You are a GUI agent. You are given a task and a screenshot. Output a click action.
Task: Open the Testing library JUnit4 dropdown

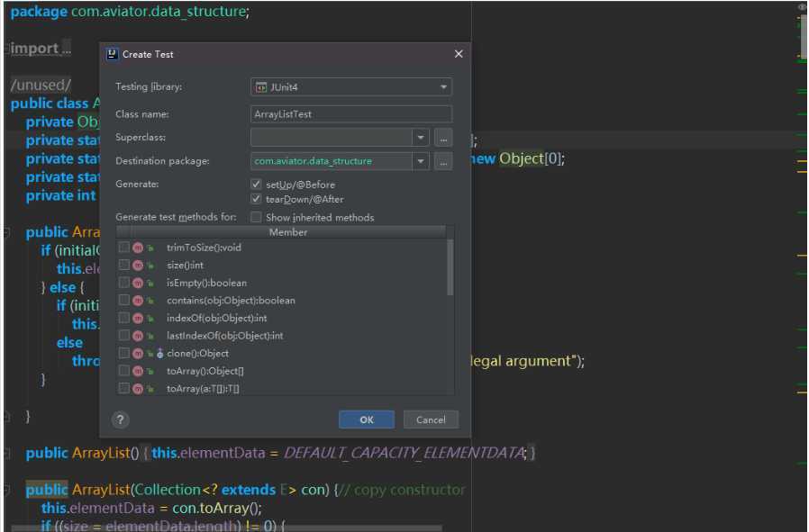pyautogui.click(x=350, y=87)
